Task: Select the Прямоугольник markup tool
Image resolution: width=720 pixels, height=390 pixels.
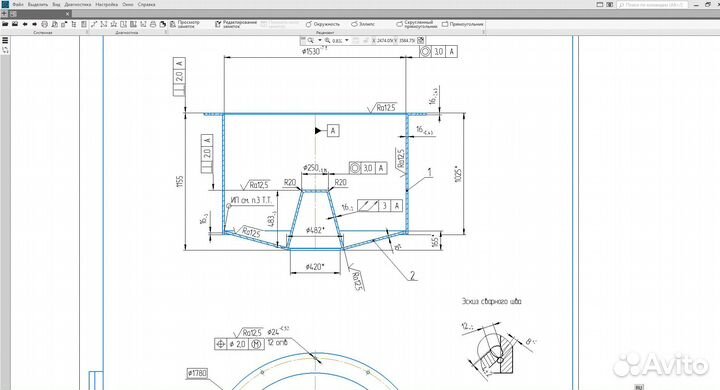Action: [x=463, y=24]
